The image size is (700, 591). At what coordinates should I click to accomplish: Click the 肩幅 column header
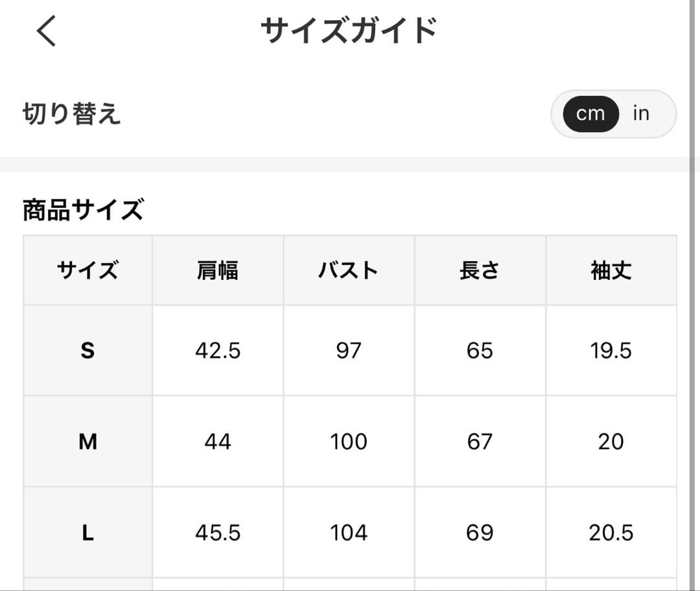[x=218, y=270]
